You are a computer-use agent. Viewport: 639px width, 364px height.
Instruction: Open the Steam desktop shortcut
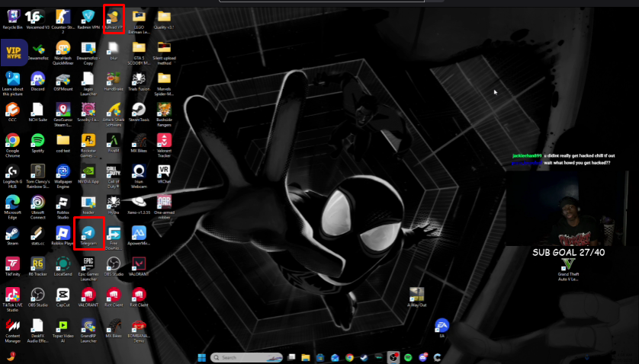coord(13,236)
